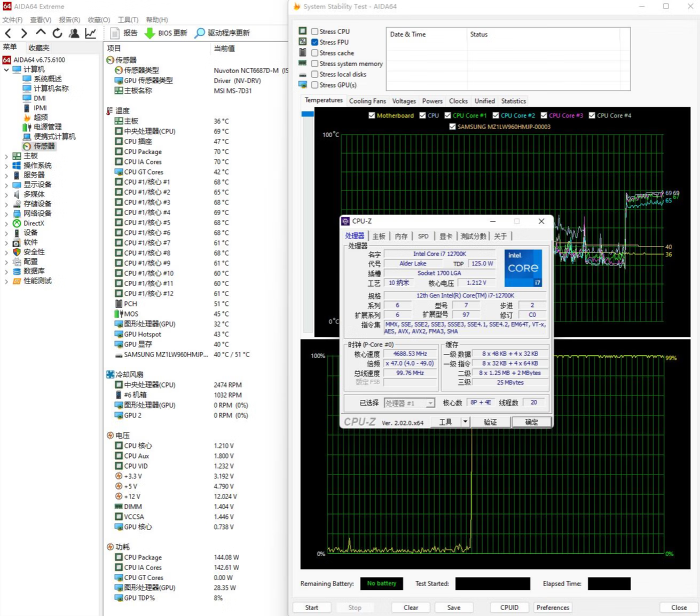The image size is (700, 616).
Task: Open the 文件(F) menu
Action: click(12, 20)
